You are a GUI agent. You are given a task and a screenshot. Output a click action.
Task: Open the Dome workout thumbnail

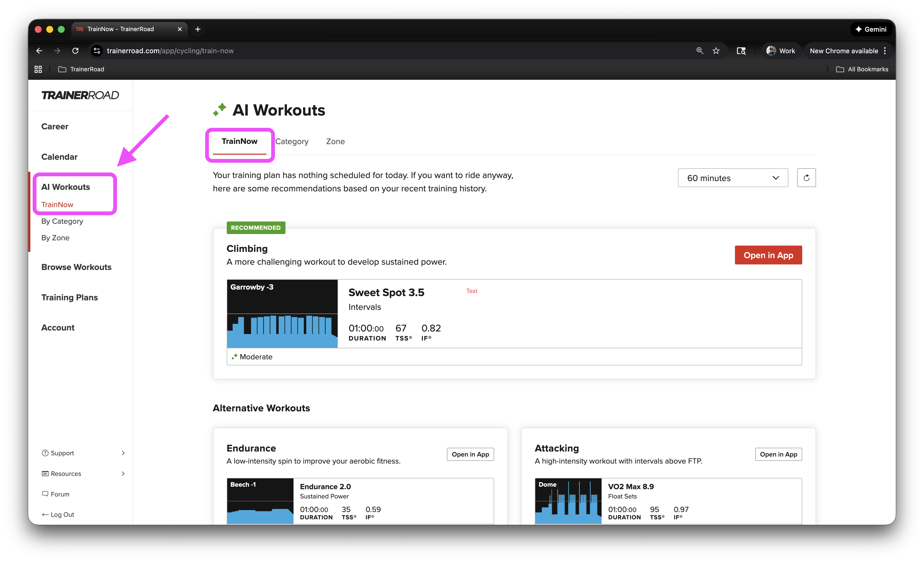[x=568, y=501]
